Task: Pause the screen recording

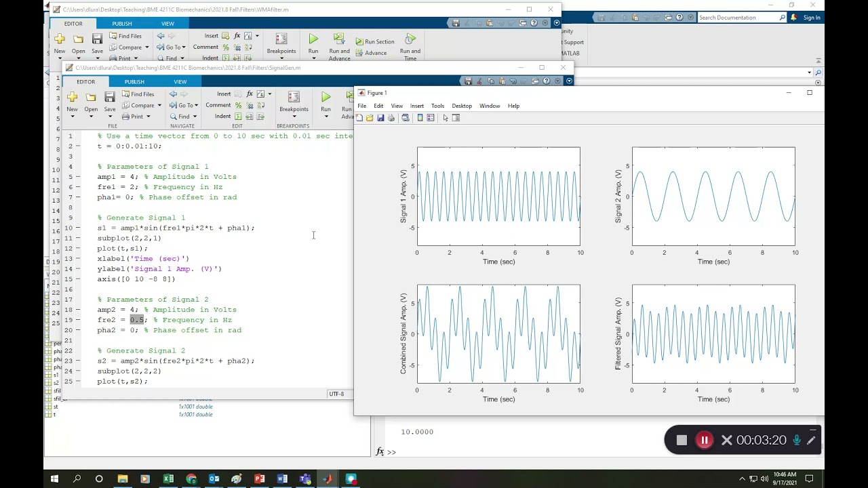Action: click(704, 441)
